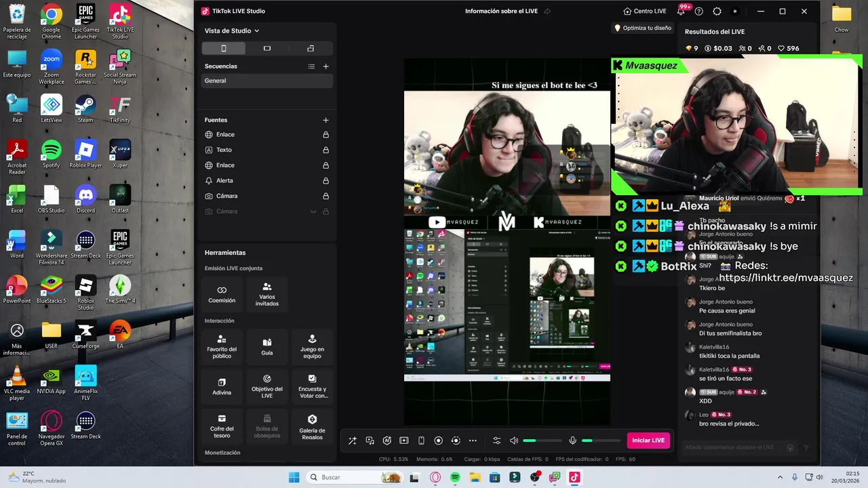Screen dimensions: 868x488
Task: Open the Adivina tool
Action: tap(222, 386)
